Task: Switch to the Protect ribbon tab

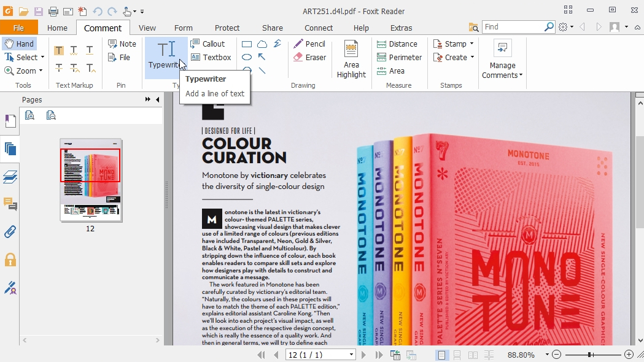Action: pyautogui.click(x=227, y=28)
